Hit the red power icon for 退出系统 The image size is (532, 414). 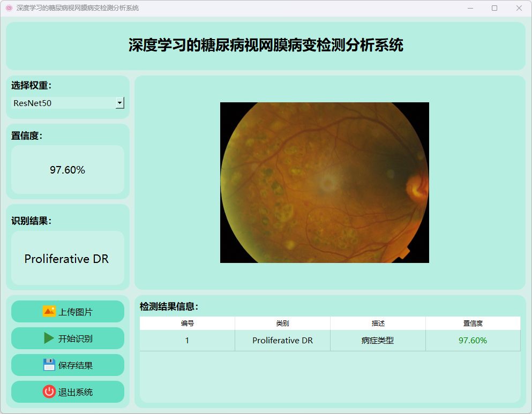click(x=49, y=392)
